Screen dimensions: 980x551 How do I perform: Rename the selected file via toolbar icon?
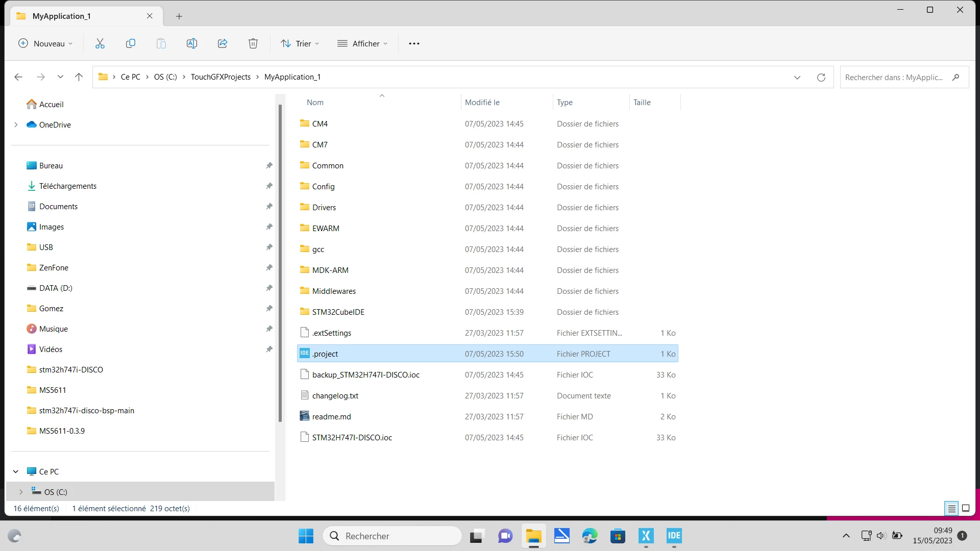tap(192, 43)
